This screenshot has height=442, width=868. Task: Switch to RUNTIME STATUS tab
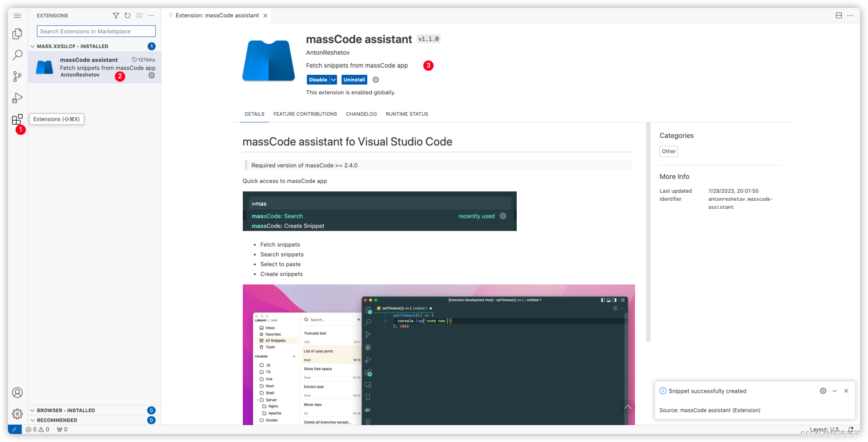[x=407, y=114]
